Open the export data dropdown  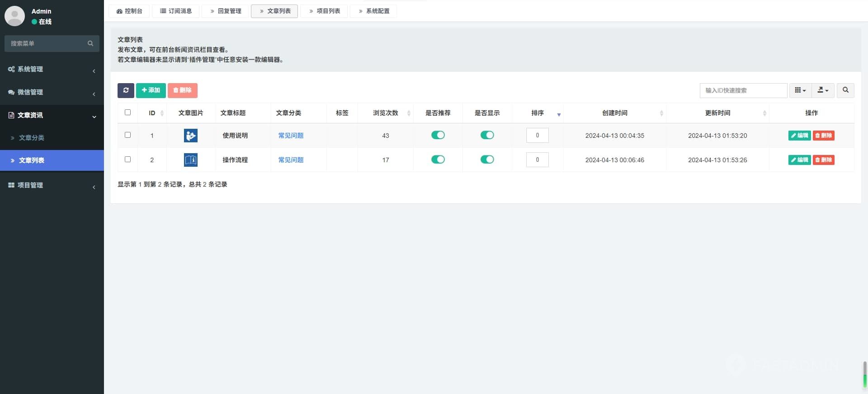pyautogui.click(x=823, y=90)
